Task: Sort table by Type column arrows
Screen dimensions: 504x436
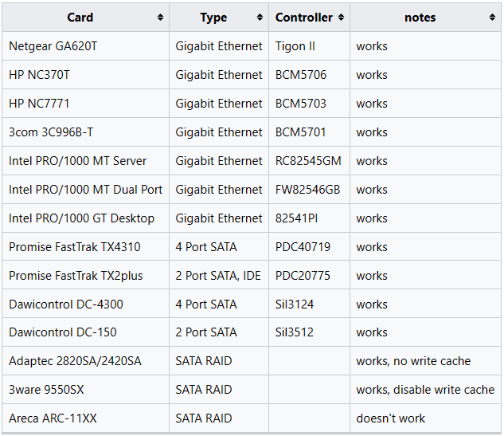Action: click(260, 18)
